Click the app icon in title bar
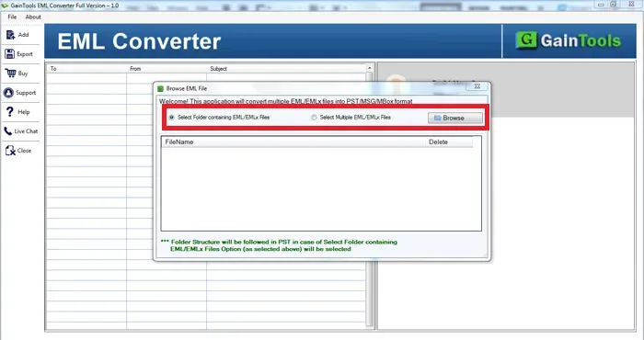 [x=5, y=6]
